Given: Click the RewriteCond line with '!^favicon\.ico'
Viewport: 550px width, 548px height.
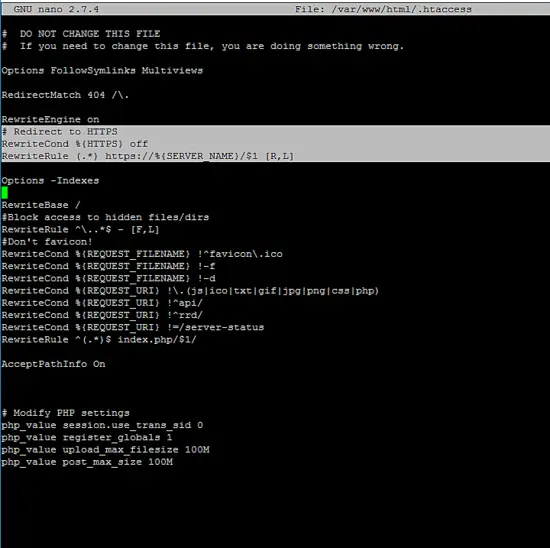Looking at the screenshot, I should pos(142,254).
